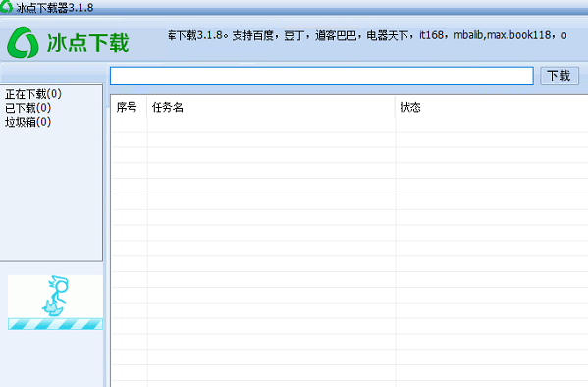Click the 冰点下载器3.1.8 window title
The image size is (588, 387).
coord(54,8)
